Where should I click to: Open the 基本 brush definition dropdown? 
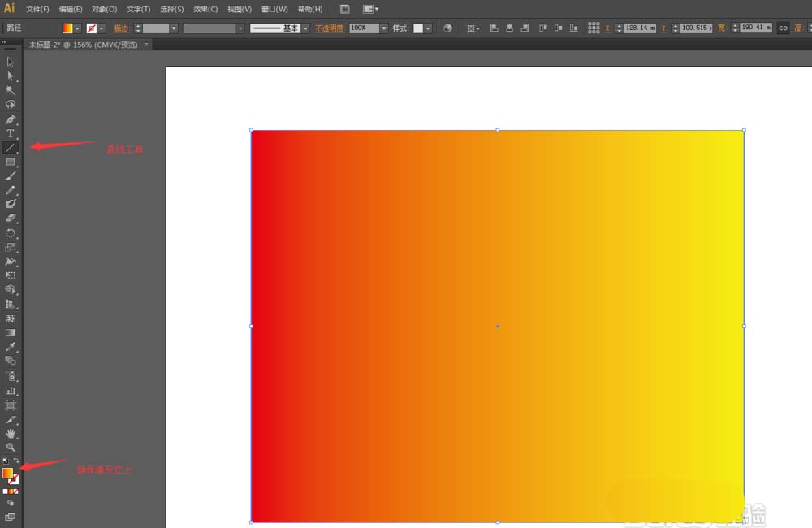click(305, 28)
